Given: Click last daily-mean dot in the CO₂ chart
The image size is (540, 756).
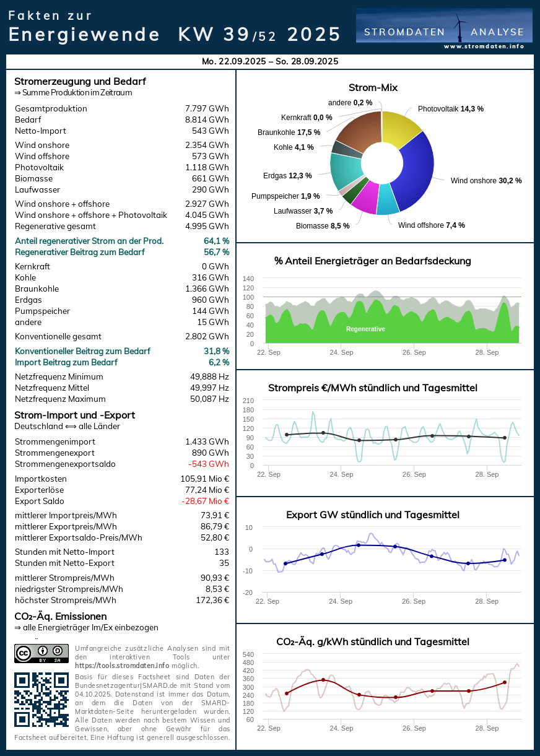Looking at the screenshot, I should (x=505, y=682).
